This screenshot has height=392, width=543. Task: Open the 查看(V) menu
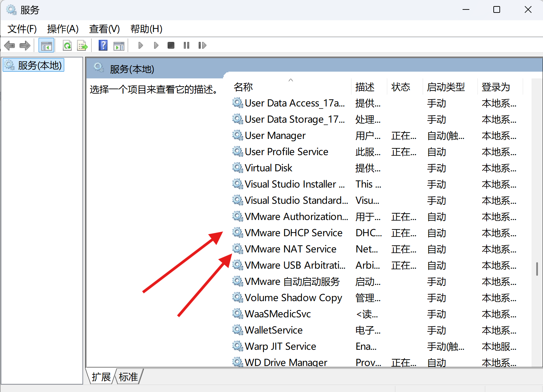(x=104, y=29)
